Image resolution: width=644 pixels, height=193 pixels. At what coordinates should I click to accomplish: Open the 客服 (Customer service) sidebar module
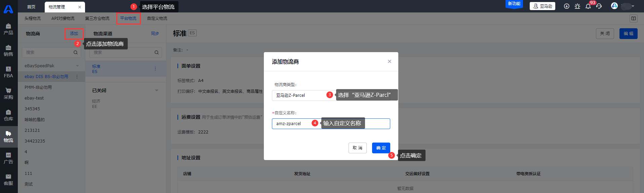pos(8,180)
